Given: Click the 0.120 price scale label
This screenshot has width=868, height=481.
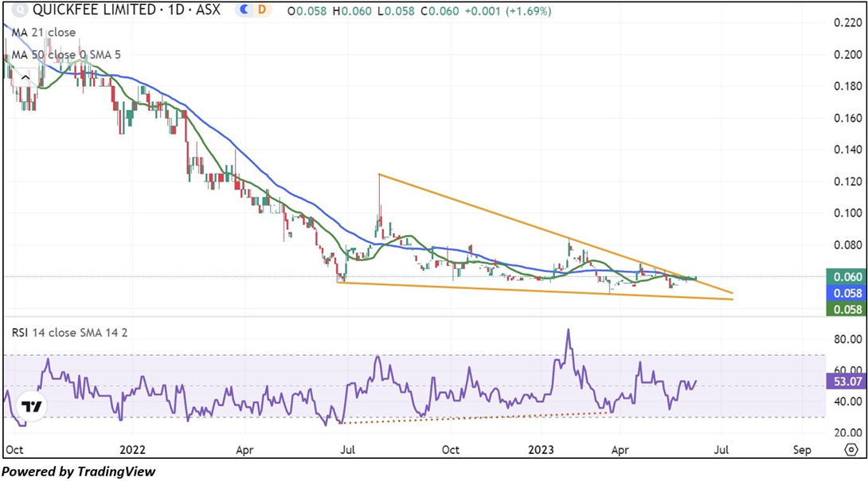Looking at the screenshot, I should tap(847, 182).
